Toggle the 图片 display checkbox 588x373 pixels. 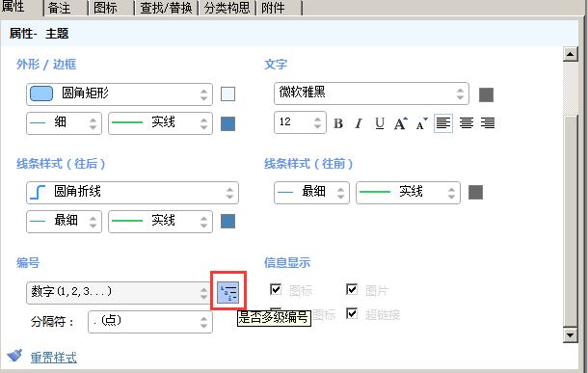pos(352,289)
